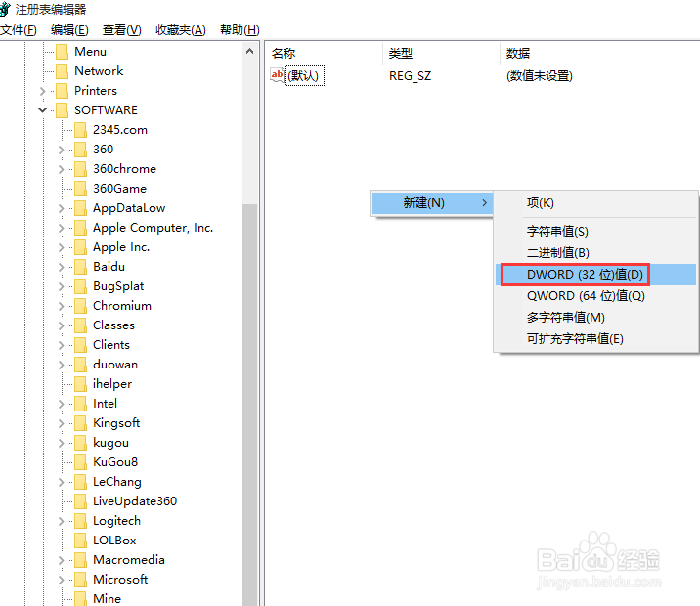Click the Intel folder icon
The height and width of the screenshot is (606, 700).
pos(81,404)
